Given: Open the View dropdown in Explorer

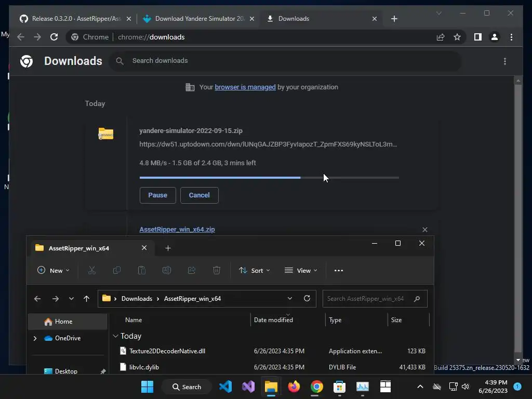Looking at the screenshot, I should click(301, 270).
